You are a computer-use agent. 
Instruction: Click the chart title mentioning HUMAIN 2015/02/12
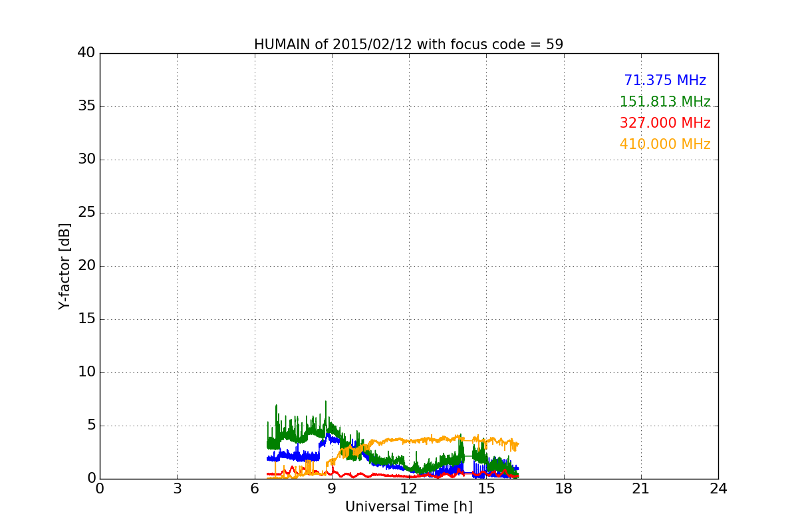pos(408,45)
